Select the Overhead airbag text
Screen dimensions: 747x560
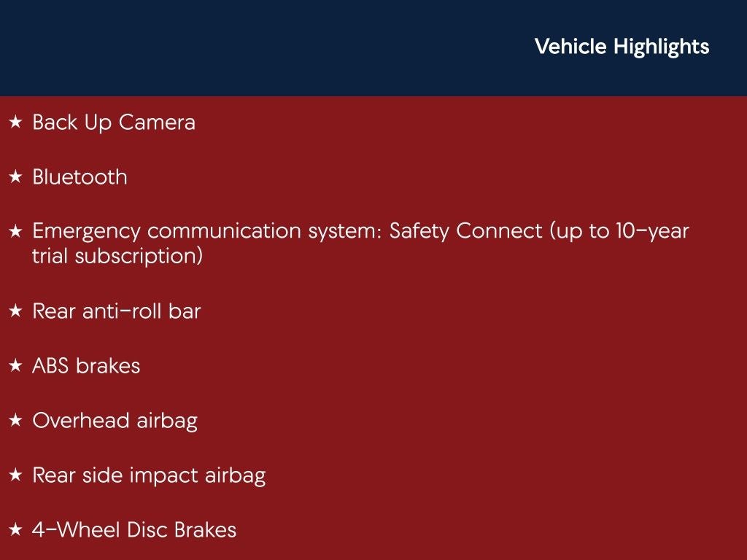(115, 421)
